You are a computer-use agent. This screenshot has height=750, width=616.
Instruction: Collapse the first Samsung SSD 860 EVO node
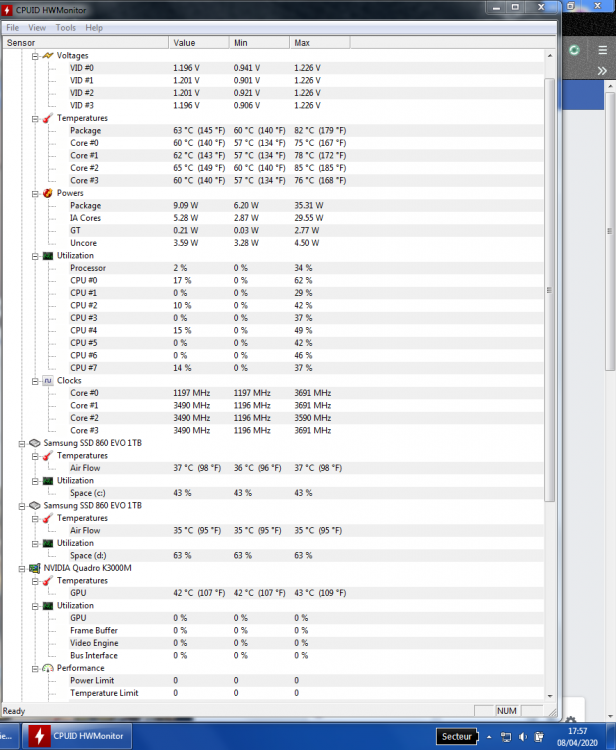tap(22, 444)
